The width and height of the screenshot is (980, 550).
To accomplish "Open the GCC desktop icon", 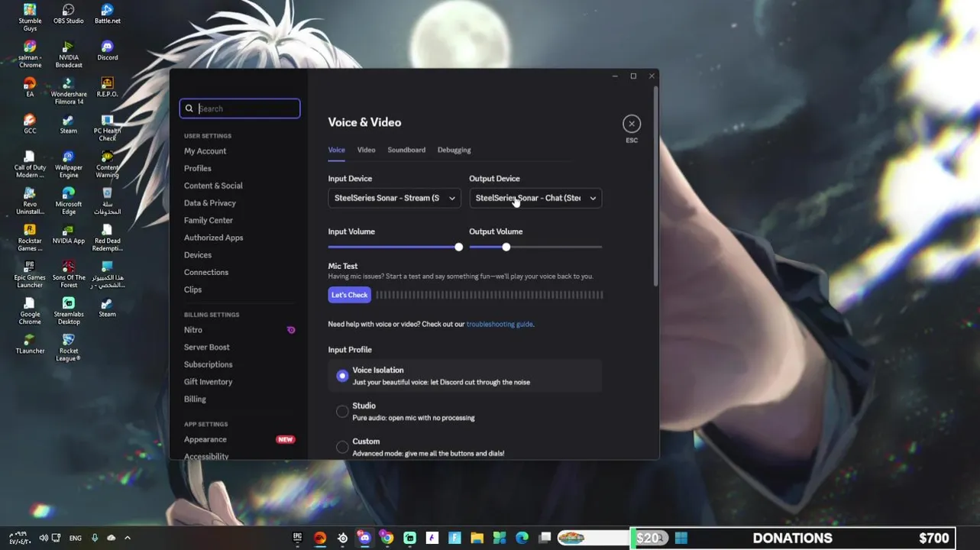I will tap(30, 124).
